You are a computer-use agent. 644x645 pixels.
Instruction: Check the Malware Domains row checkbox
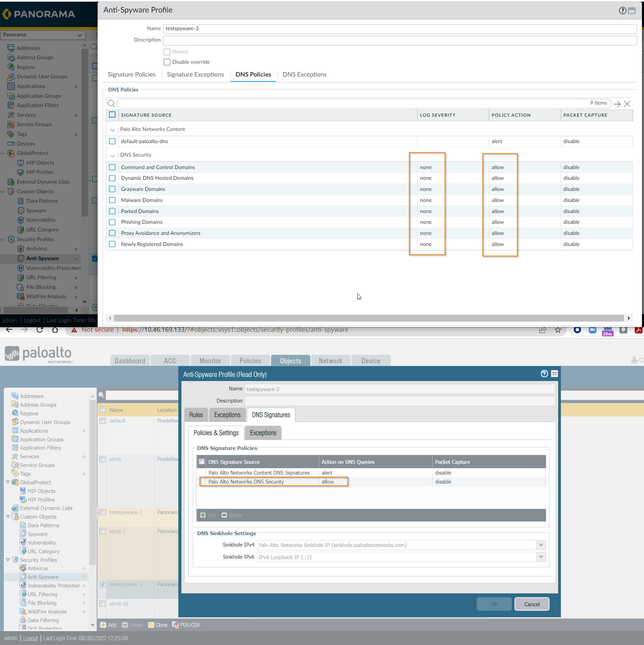(x=112, y=200)
